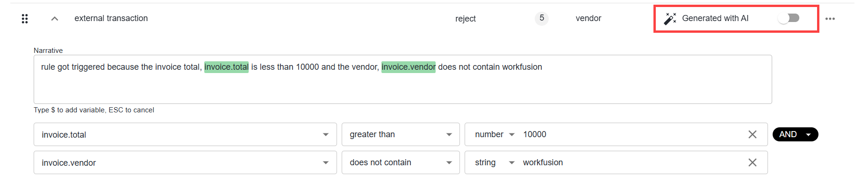This screenshot has width=868, height=191.
Task: Select the invoice.total variable chip
Action: (226, 67)
